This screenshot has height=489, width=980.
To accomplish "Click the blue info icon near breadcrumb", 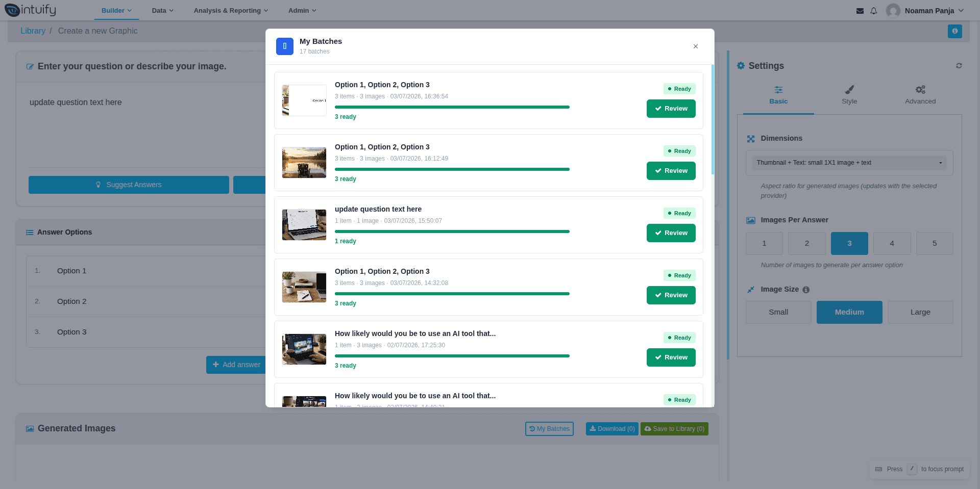I will (954, 31).
